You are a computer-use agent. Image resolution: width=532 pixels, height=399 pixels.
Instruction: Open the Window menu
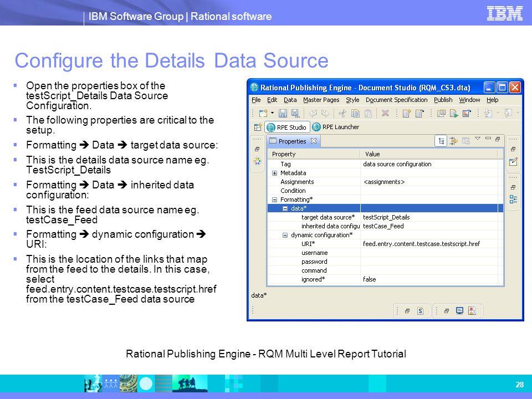pyautogui.click(x=469, y=100)
